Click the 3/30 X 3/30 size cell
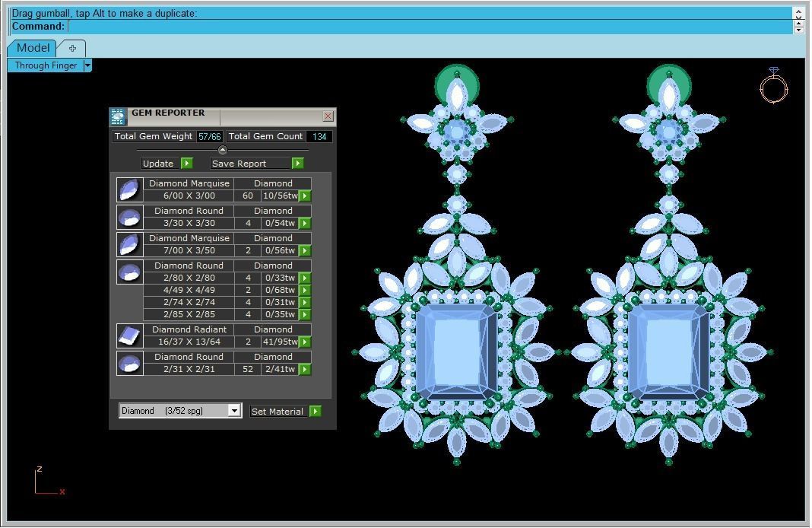The image size is (812, 528). coord(189,224)
